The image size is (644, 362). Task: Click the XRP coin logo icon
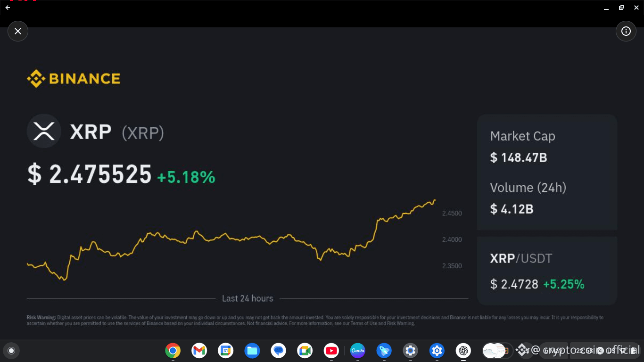44,131
